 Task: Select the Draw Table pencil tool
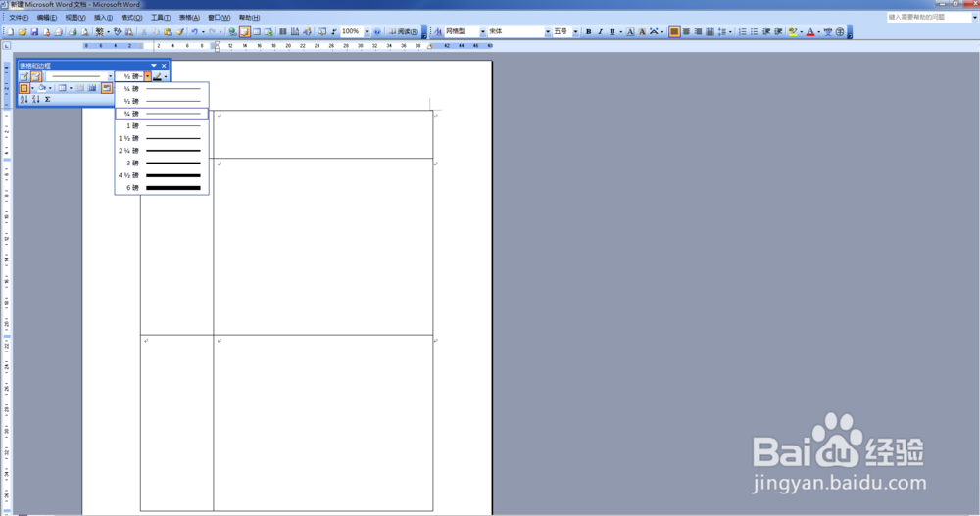tap(24, 76)
